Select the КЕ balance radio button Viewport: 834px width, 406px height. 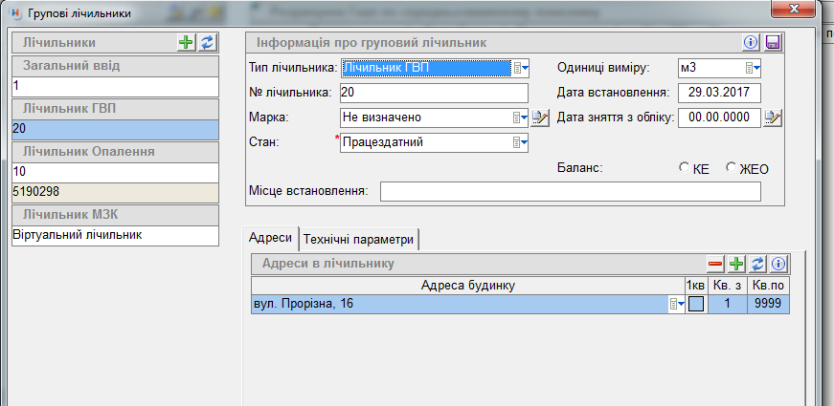pyautogui.click(x=684, y=168)
